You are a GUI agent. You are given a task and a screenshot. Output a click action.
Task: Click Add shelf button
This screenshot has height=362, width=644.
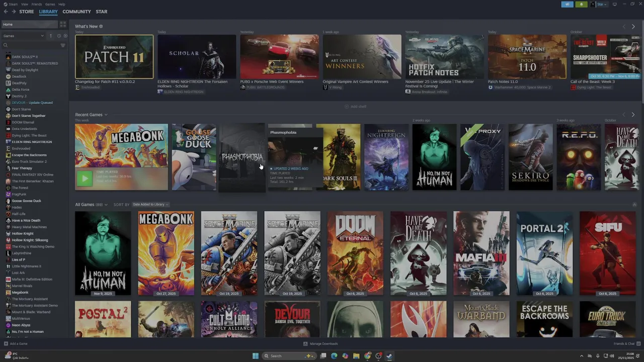[356, 107]
